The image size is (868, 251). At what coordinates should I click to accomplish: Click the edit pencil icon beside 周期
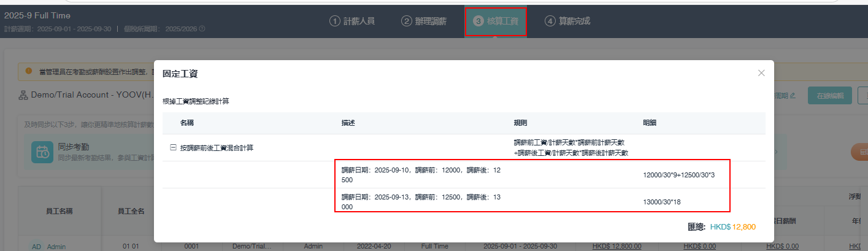[x=793, y=96]
